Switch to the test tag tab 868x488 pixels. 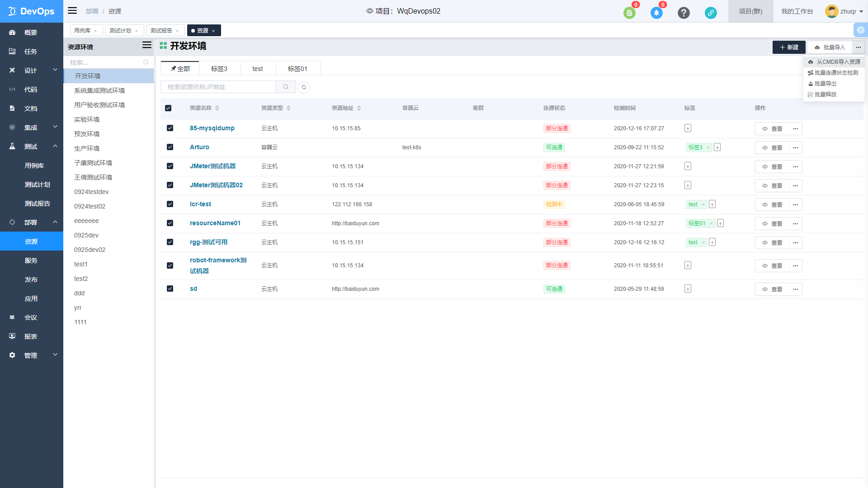click(x=258, y=69)
